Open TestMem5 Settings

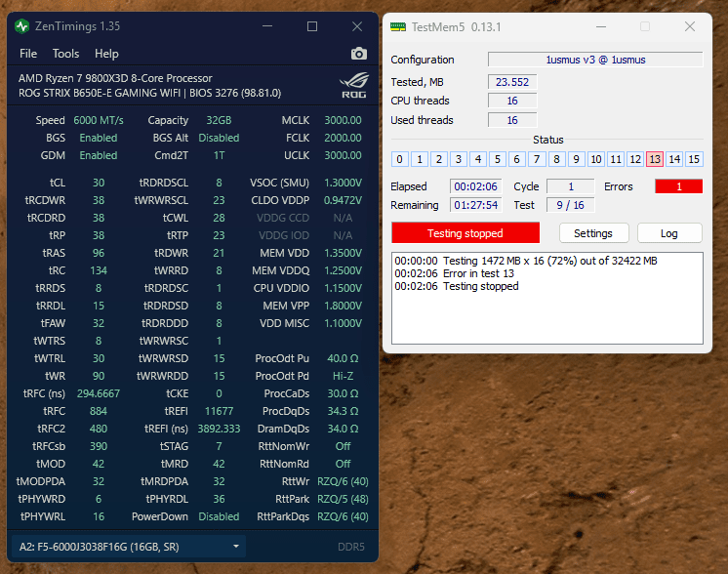[593, 233]
